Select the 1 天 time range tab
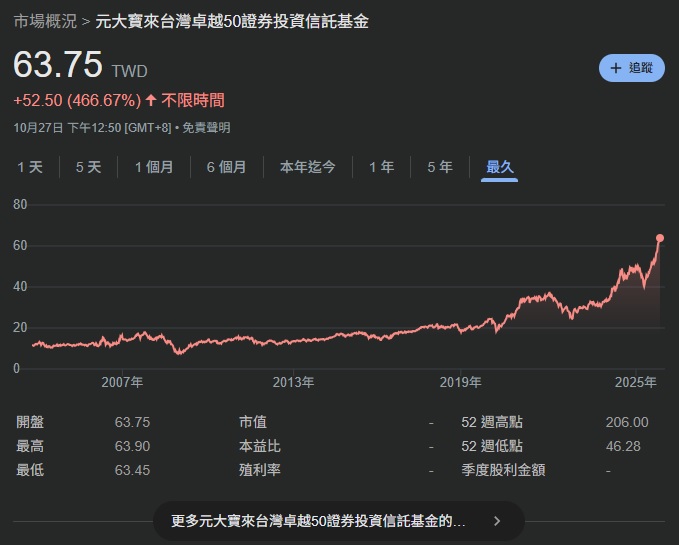 pyautogui.click(x=30, y=167)
